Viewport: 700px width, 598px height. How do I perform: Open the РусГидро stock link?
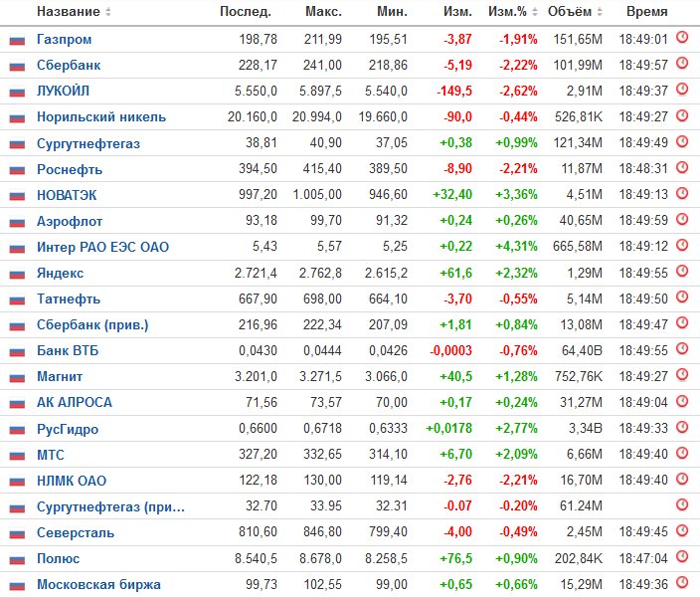[x=68, y=429]
